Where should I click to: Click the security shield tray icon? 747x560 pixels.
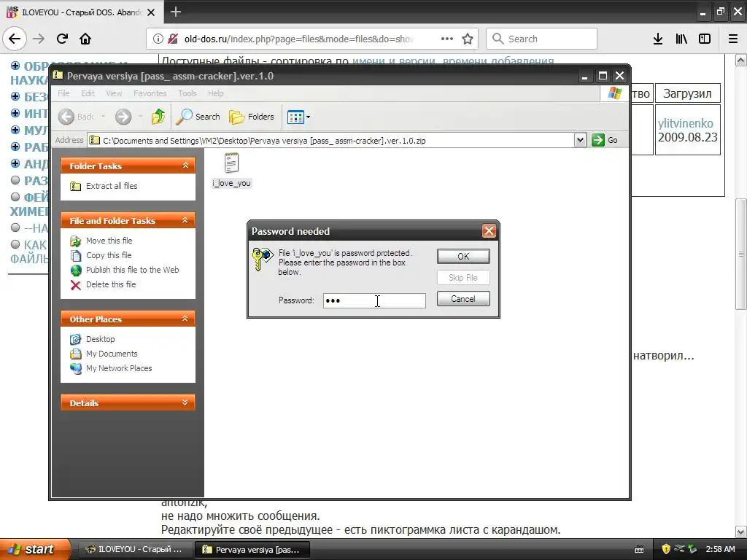coord(666,549)
